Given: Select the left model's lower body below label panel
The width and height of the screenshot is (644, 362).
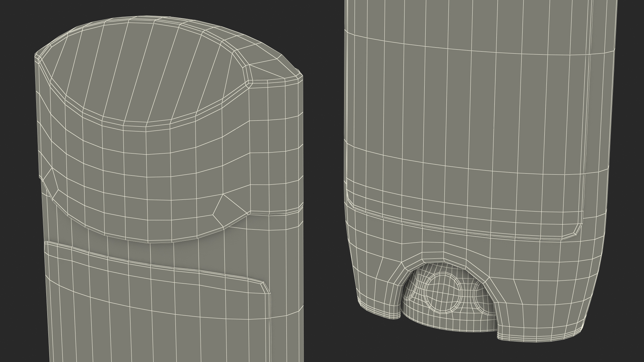Looking at the screenshot, I should pos(151,335).
